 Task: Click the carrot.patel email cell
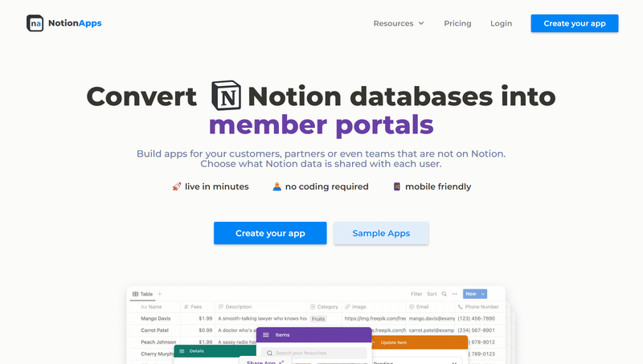click(x=432, y=330)
